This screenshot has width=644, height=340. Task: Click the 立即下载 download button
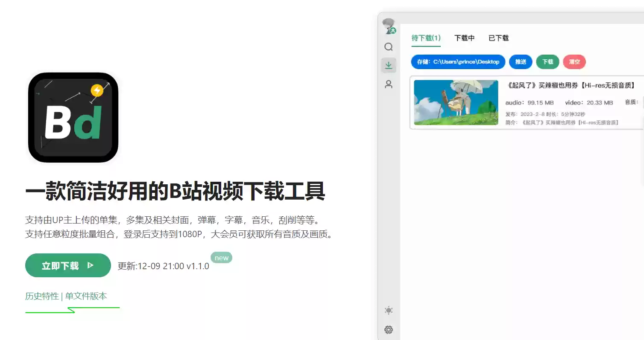click(67, 265)
